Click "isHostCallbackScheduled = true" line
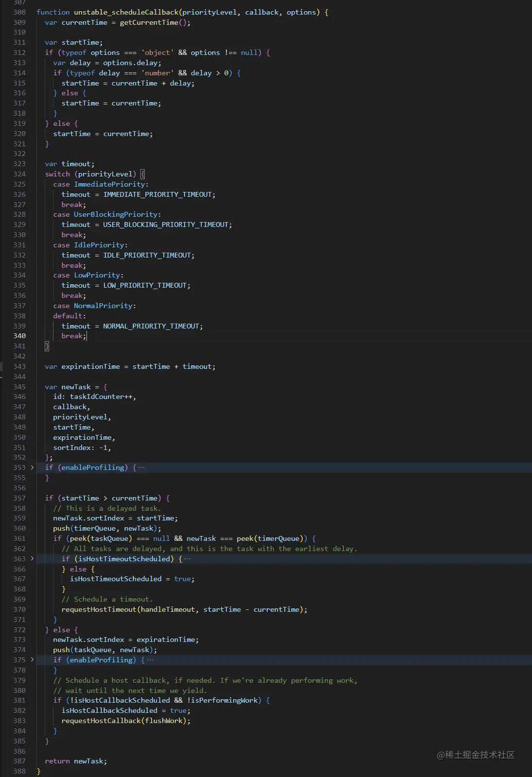The image size is (532, 777). (x=124, y=710)
